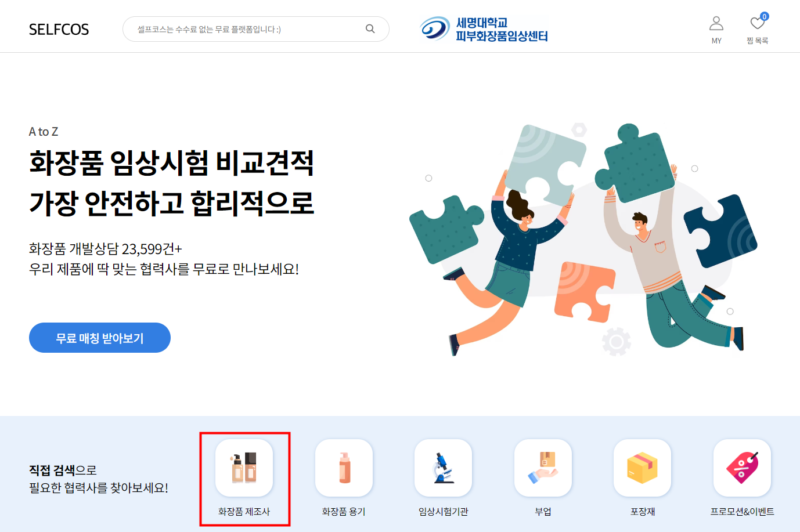This screenshot has height=532, width=800.
Task: Open the 화장품 제조사 category icon
Action: [244, 468]
